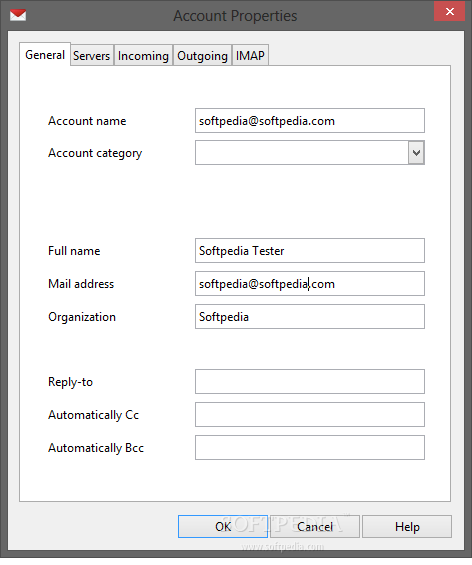Click the Full name label
The height and width of the screenshot is (565, 472).
[x=74, y=251]
